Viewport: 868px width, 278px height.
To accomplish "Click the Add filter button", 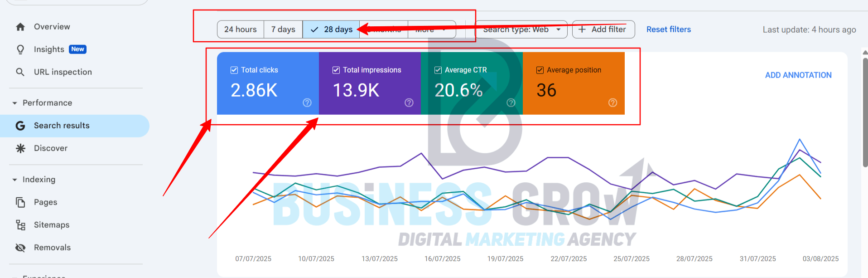I will click(603, 29).
